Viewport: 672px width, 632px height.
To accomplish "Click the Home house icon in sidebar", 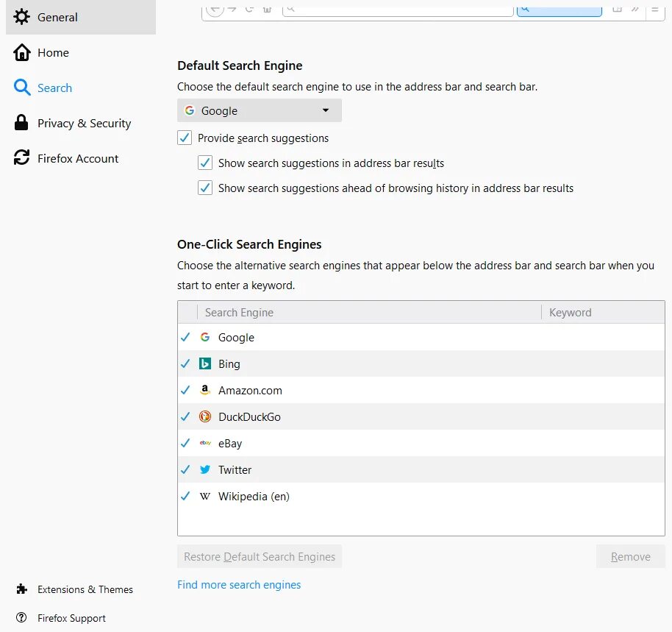I will click(x=22, y=52).
